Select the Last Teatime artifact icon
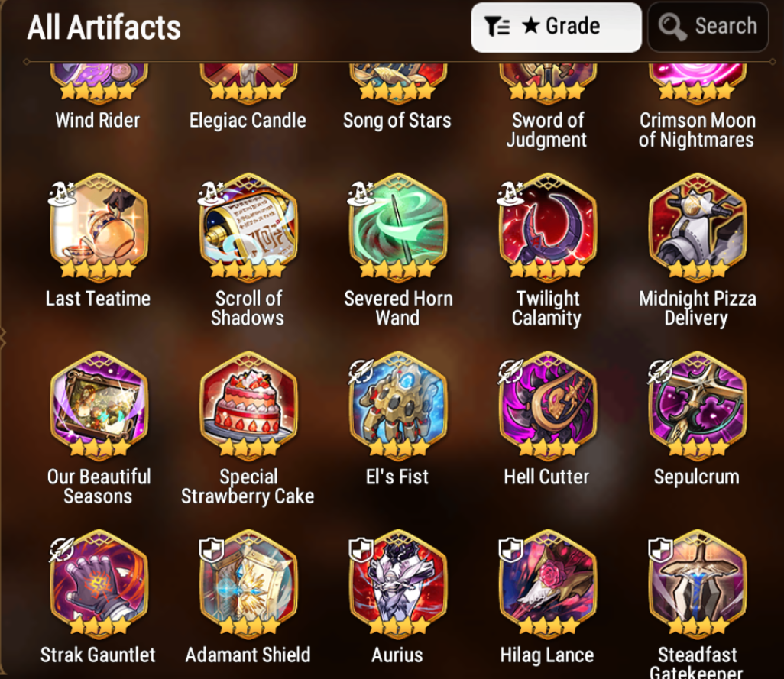This screenshot has width=784, height=679. pyautogui.click(x=99, y=225)
